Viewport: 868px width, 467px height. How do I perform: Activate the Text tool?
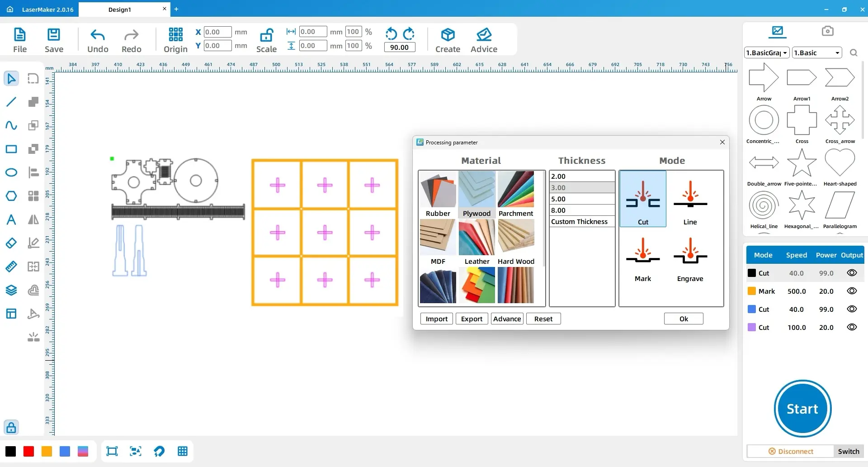pos(11,219)
